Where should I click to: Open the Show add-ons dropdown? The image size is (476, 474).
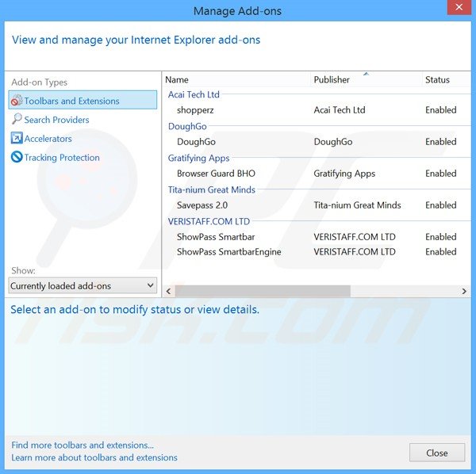83,285
